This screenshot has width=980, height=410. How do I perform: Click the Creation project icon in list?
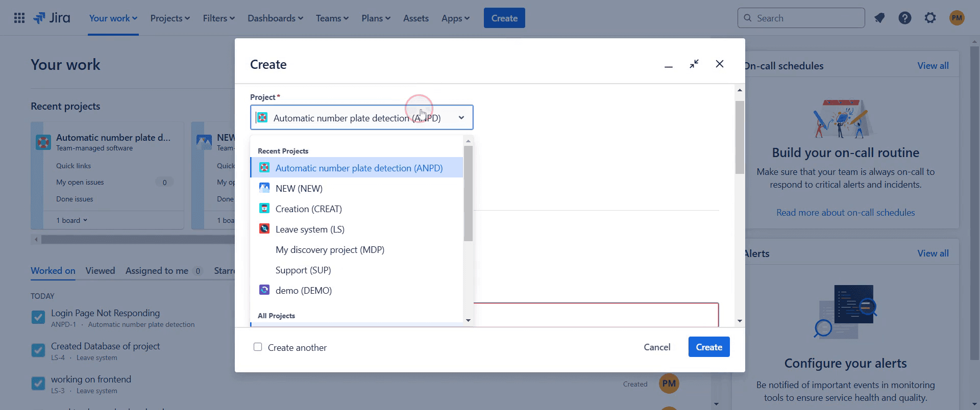click(x=264, y=209)
